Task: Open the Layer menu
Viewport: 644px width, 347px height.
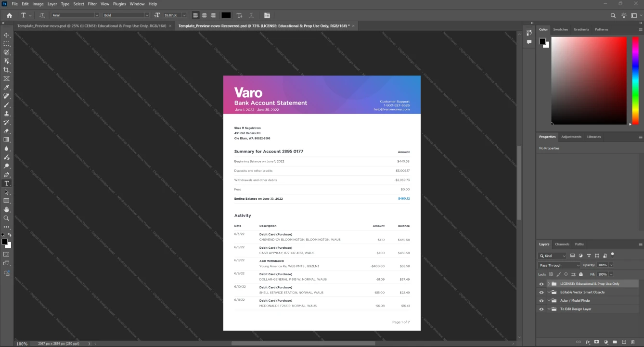Action: [x=52, y=4]
